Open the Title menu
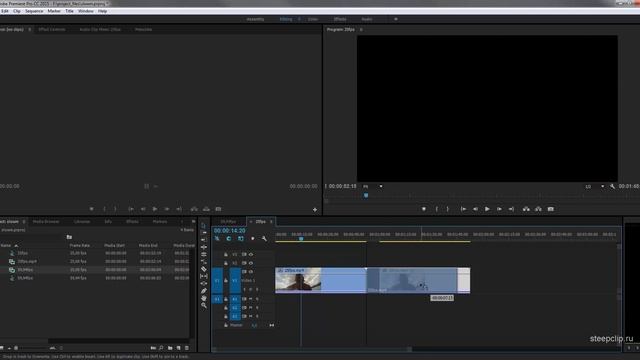Screen dimensions: 640x360 pos(69,11)
